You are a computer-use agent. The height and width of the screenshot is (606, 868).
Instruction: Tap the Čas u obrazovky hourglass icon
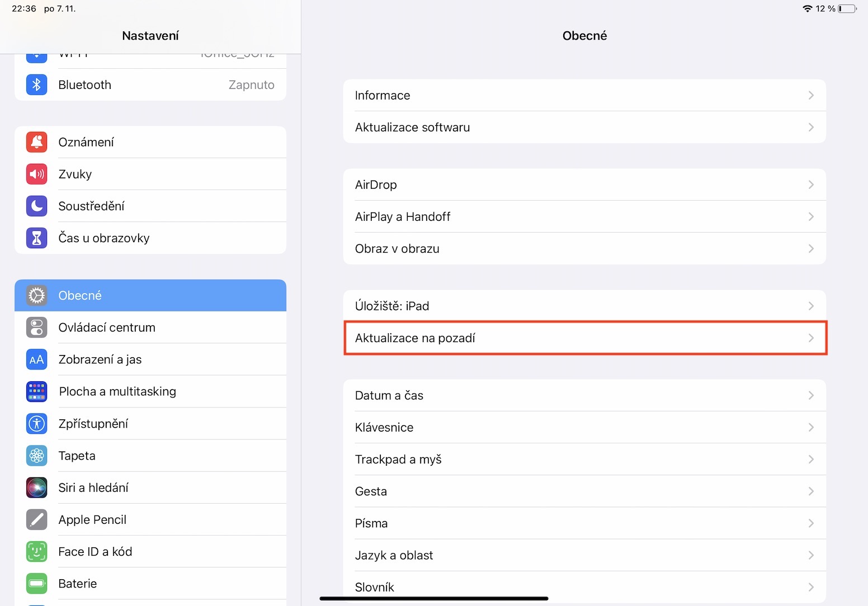tap(37, 238)
